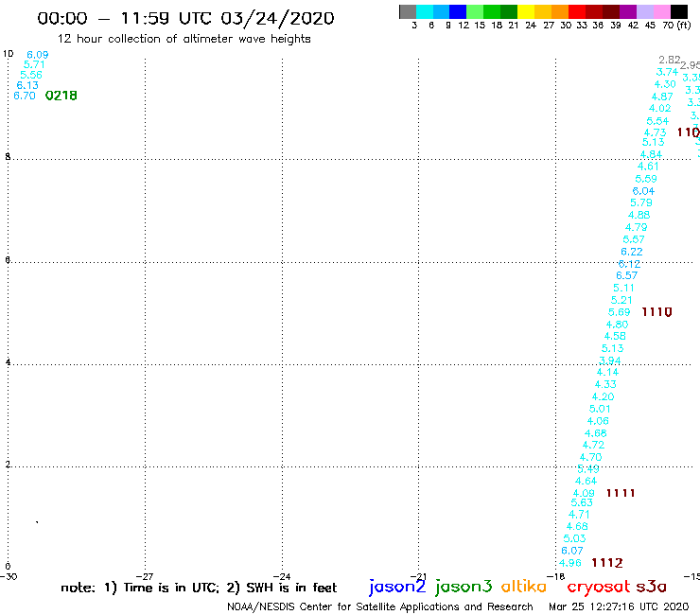Click the altika satellite legend label
The image size is (700, 615).
524,587
